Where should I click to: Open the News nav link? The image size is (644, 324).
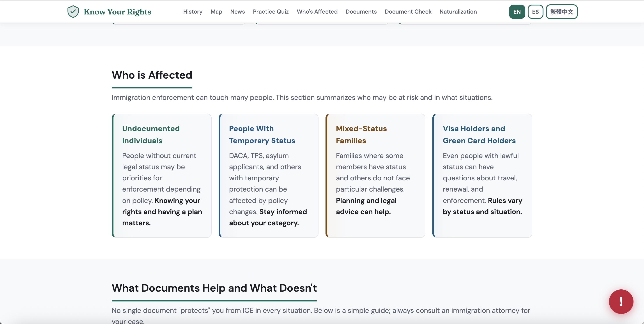coord(237,11)
